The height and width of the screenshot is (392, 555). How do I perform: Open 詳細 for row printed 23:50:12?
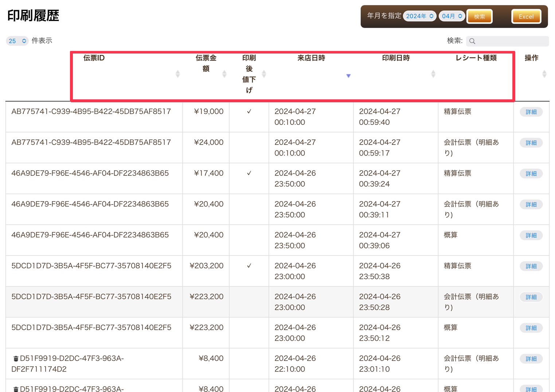[531, 328]
